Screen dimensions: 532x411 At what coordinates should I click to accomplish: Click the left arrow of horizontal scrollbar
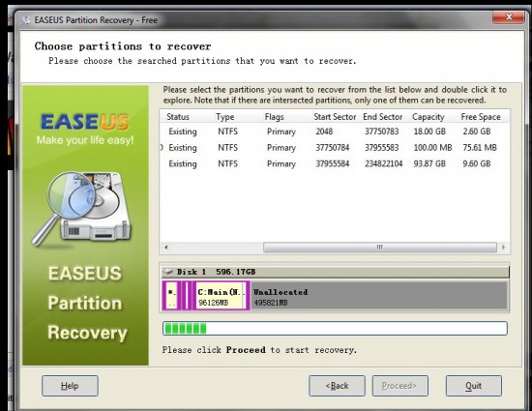(x=166, y=248)
